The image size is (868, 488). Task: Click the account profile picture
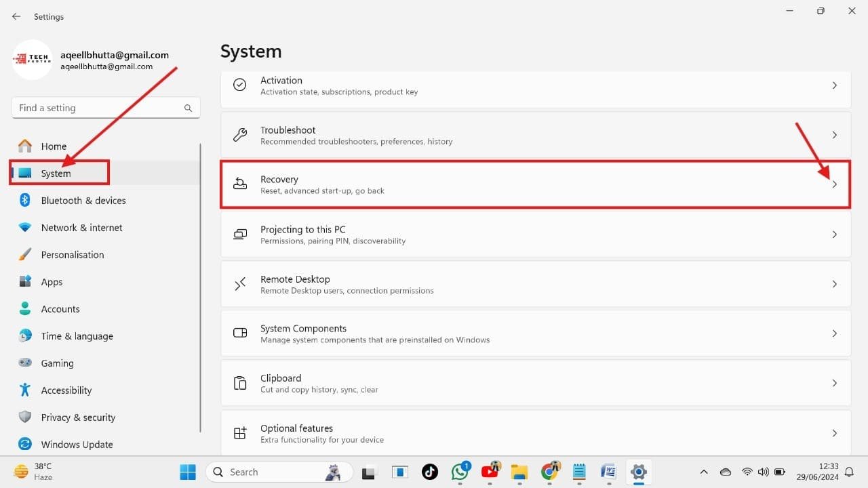pyautogui.click(x=32, y=60)
